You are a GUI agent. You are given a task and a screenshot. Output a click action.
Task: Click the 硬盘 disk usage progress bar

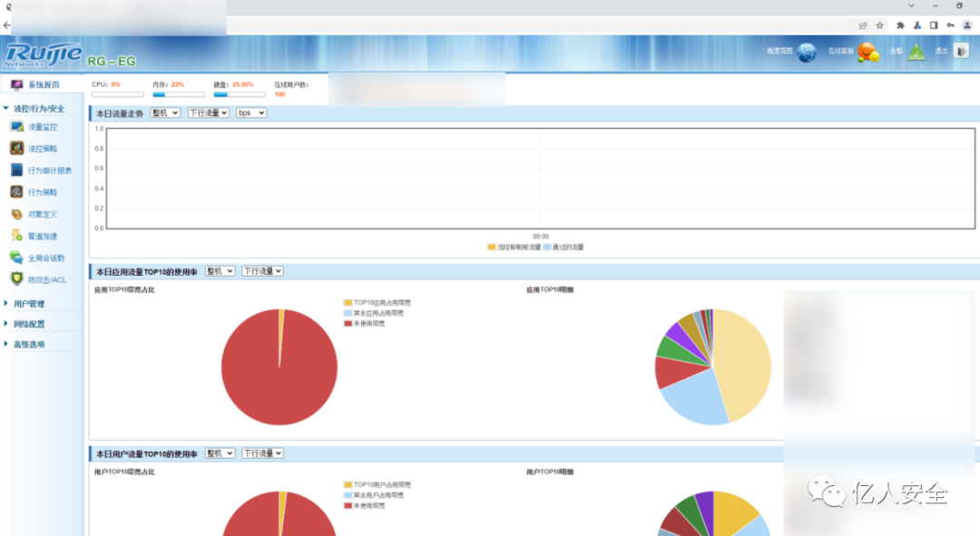240,94
